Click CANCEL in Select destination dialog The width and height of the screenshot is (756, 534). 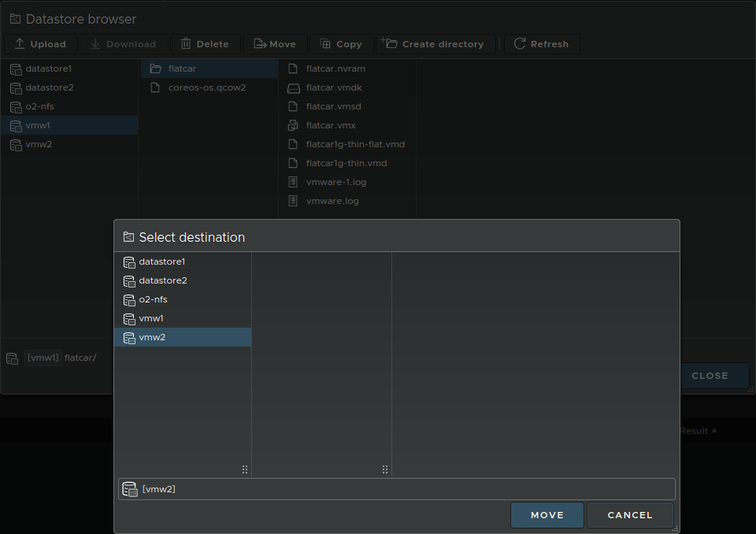pos(630,515)
